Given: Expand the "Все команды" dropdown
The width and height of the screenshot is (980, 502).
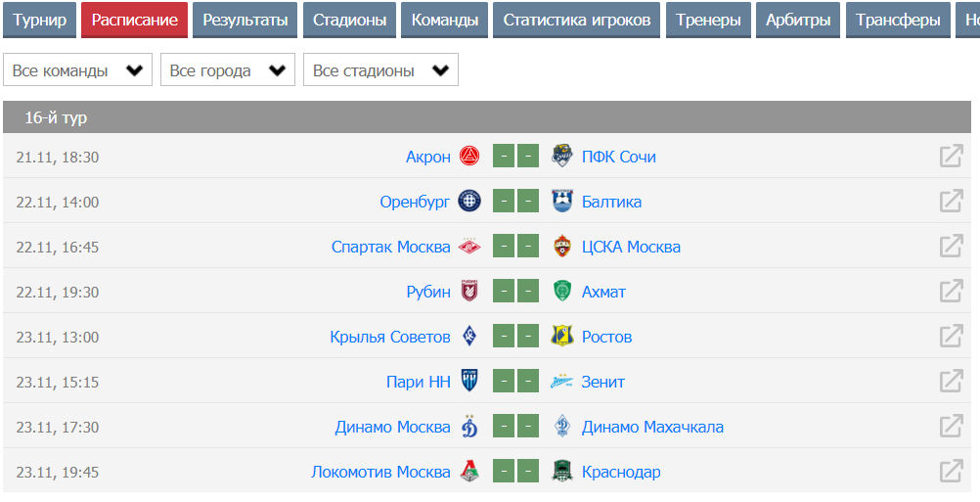Looking at the screenshot, I should [78, 70].
